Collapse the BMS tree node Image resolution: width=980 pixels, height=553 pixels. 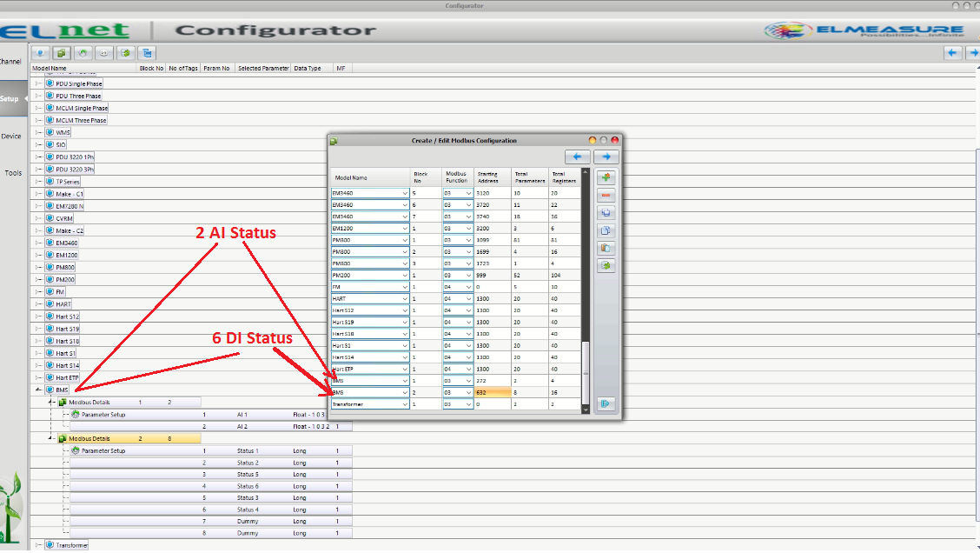[x=38, y=390]
